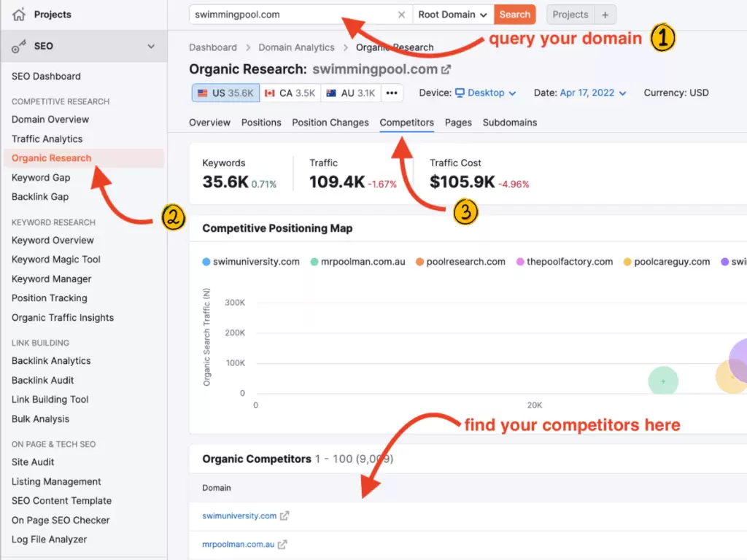Viewport: 747px width, 560px height.
Task: Open Keyword Magic Tool in sidebar
Action: coord(55,260)
